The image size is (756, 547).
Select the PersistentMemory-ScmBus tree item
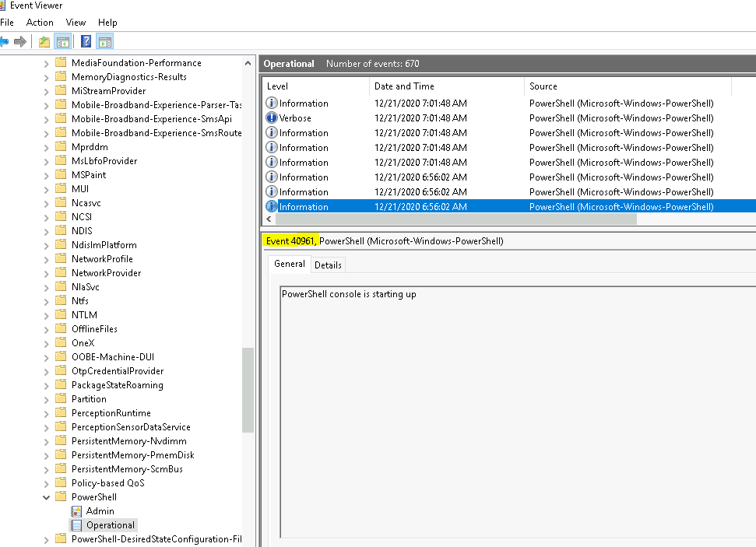pyautogui.click(x=127, y=469)
